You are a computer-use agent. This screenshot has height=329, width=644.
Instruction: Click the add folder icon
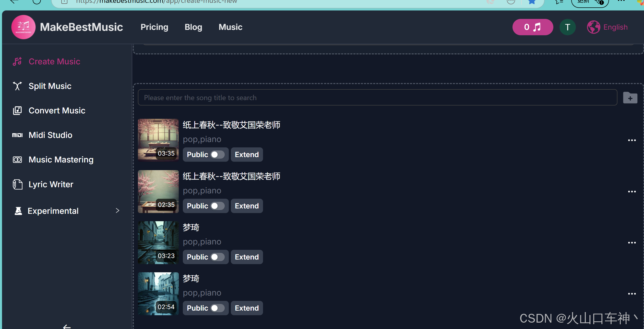pyautogui.click(x=630, y=98)
